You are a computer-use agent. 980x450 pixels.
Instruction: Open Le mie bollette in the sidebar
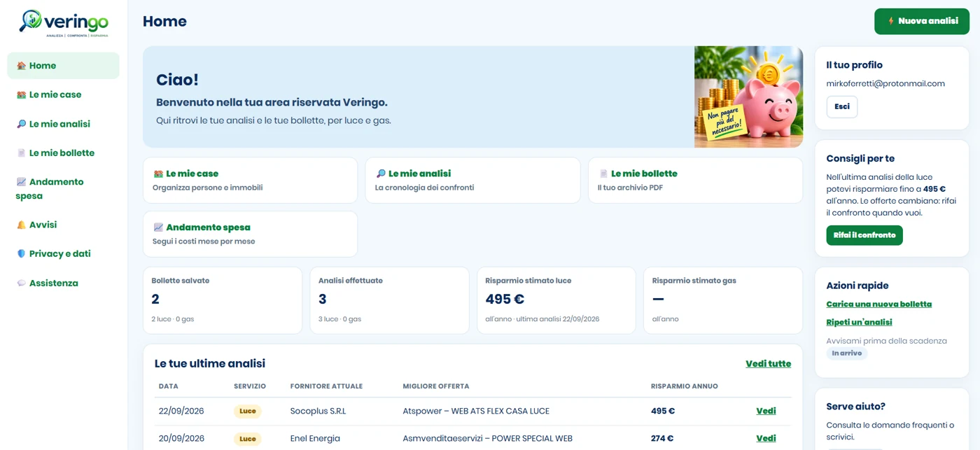[63, 153]
